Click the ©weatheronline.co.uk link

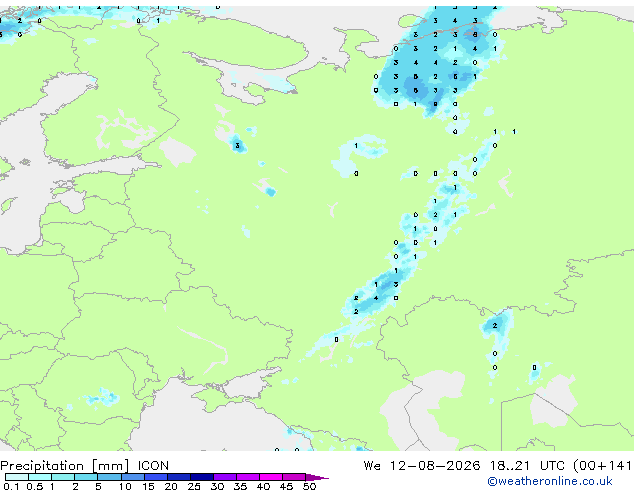549,481
